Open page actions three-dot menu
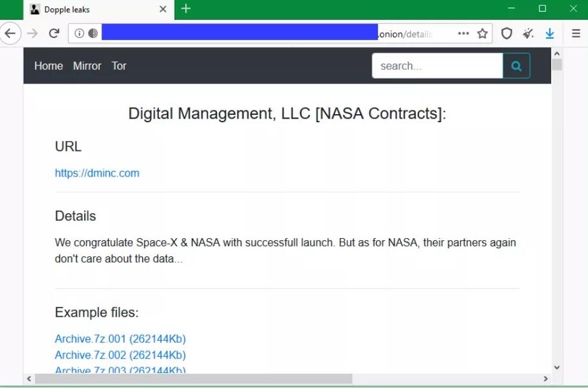The width and height of the screenshot is (588, 388). (x=463, y=34)
